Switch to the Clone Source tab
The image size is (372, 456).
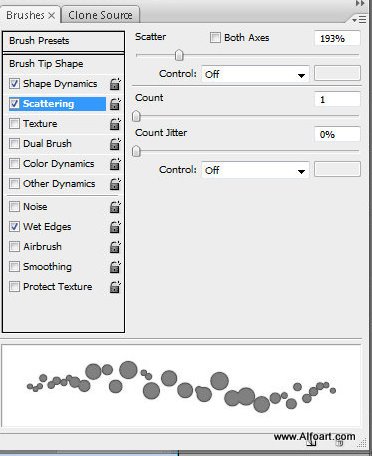click(x=100, y=15)
